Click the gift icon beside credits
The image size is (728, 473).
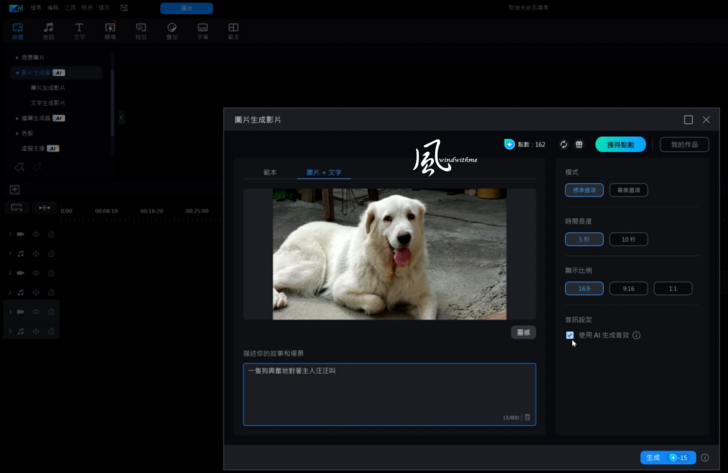579,144
